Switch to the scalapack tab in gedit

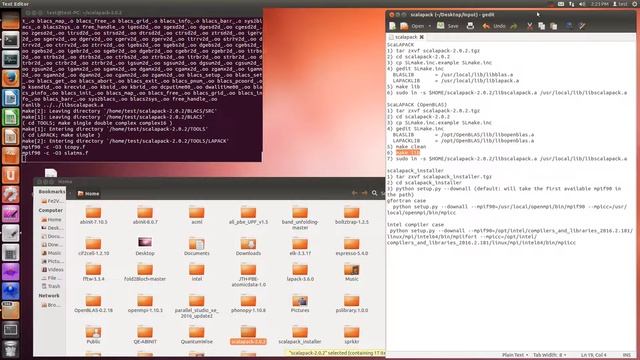click(406, 37)
